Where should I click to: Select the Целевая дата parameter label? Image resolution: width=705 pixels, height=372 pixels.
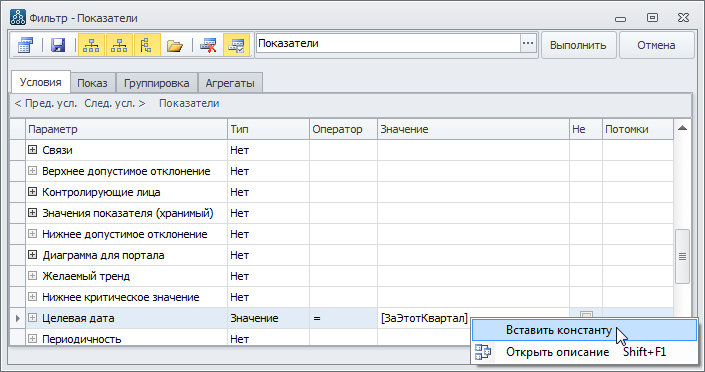(x=78, y=318)
